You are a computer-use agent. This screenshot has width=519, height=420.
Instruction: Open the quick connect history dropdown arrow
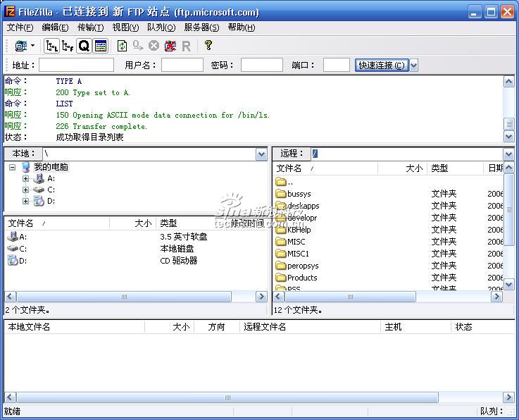413,66
